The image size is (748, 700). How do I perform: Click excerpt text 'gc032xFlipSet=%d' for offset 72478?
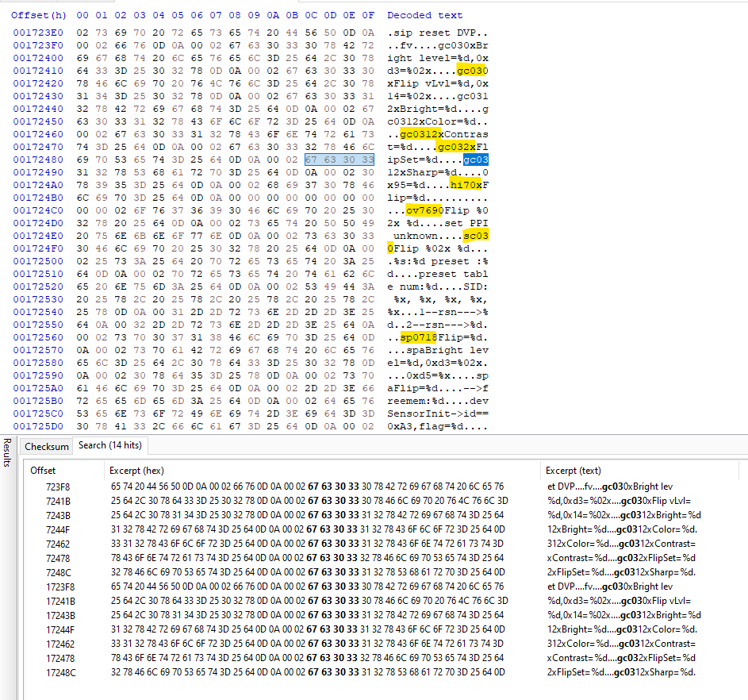pyautogui.click(x=656, y=558)
